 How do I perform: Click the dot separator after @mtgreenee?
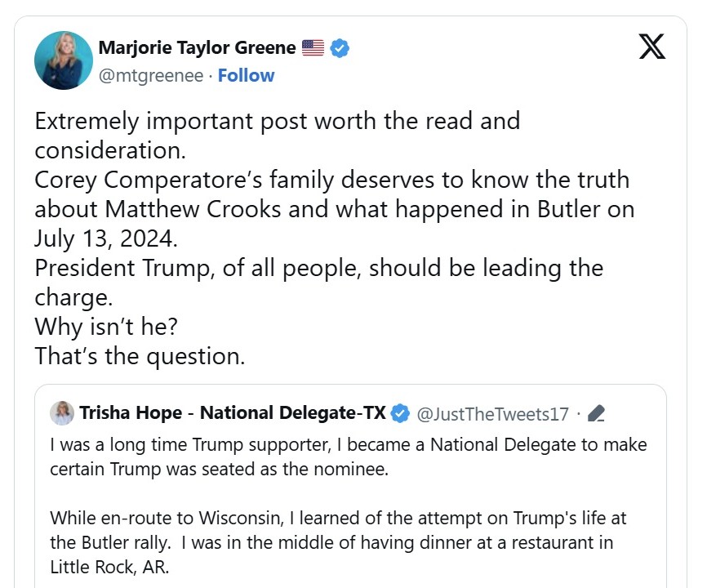tap(211, 75)
